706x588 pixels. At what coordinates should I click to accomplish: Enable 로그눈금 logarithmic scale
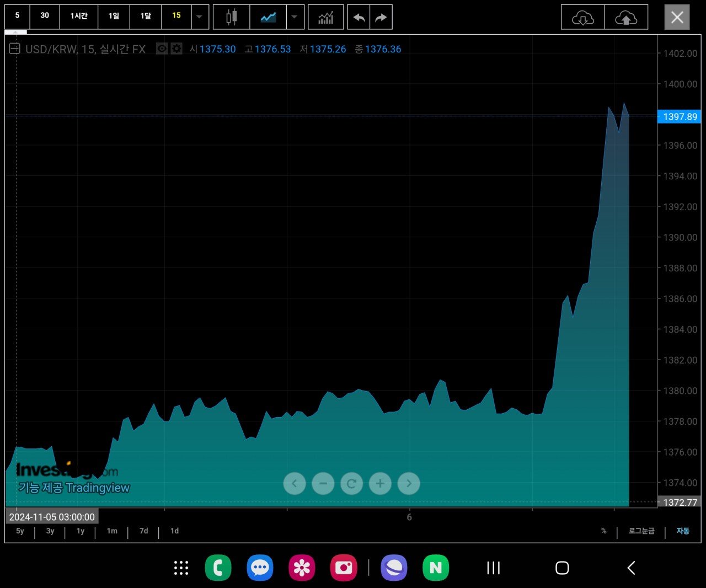(641, 531)
